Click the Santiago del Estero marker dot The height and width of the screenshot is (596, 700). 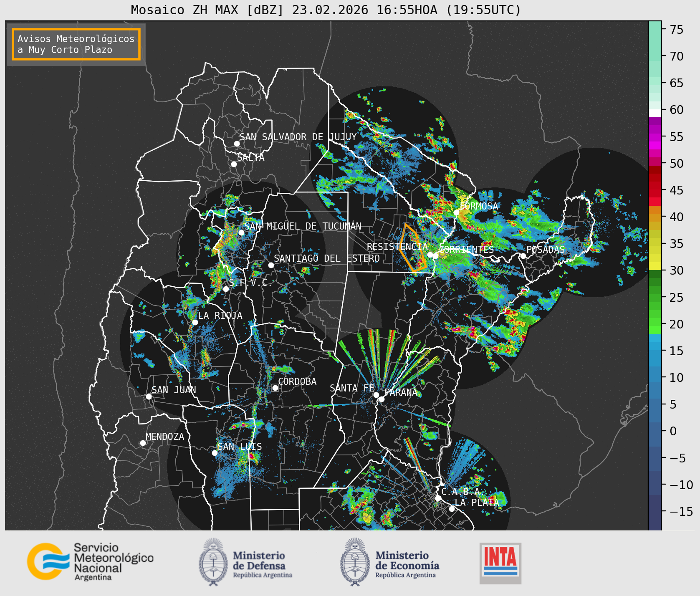[x=271, y=265]
